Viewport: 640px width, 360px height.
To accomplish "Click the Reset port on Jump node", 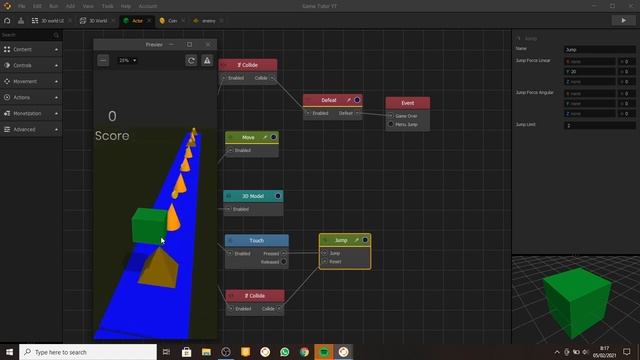I will [324, 262].
